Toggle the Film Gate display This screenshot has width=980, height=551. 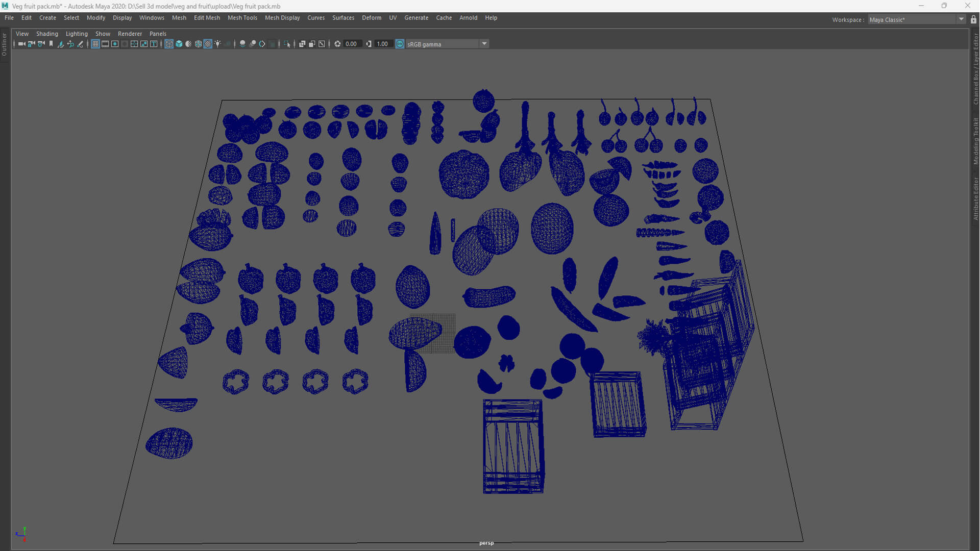click(x=105, y=44)
